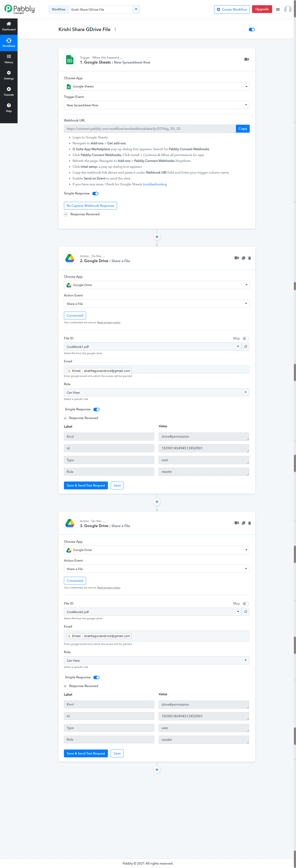
Task: Click the Webhook URL field
Action: point(150,128)
